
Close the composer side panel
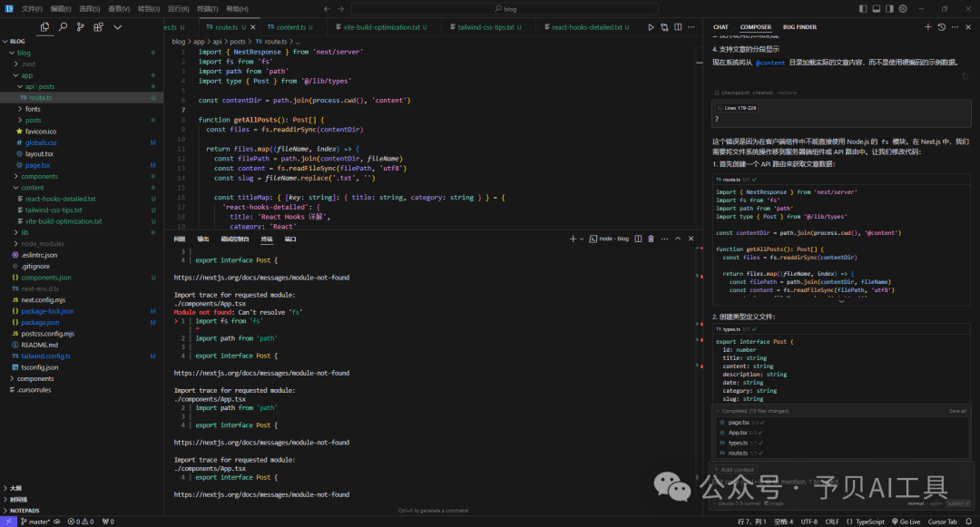(968, 27)
